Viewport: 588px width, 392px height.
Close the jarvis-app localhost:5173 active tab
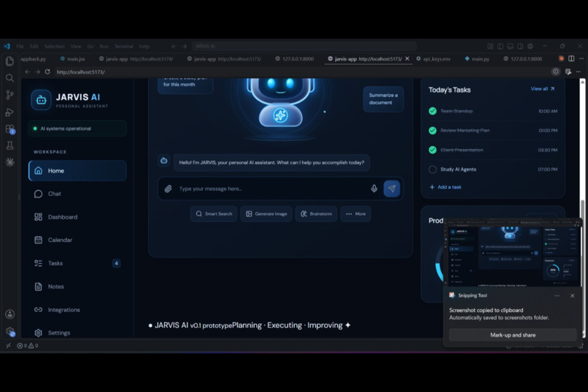pyautogui.click(x=407, y=59)
